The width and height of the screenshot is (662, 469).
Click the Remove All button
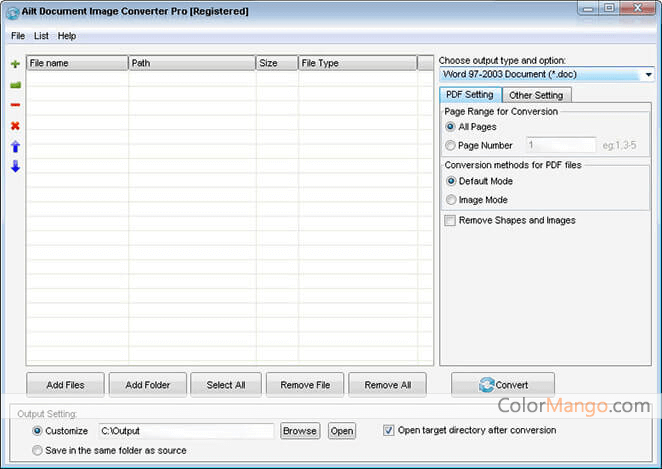click(388, 385)
